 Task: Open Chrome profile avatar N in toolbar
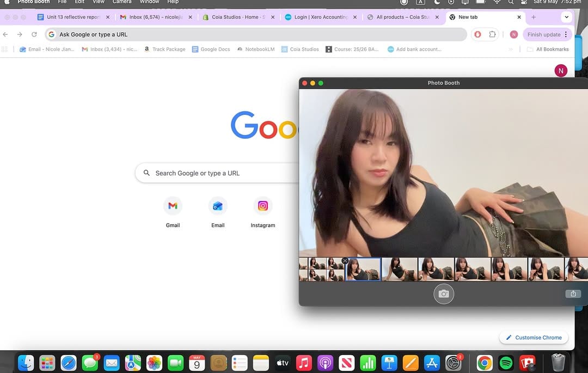(514, 34)
